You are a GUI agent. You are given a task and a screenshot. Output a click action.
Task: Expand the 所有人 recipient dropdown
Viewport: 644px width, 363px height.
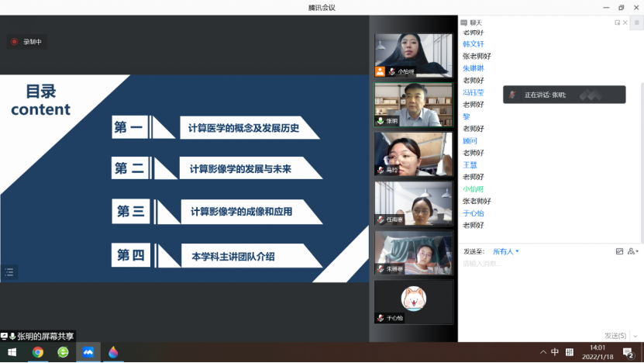click(506, 251)
